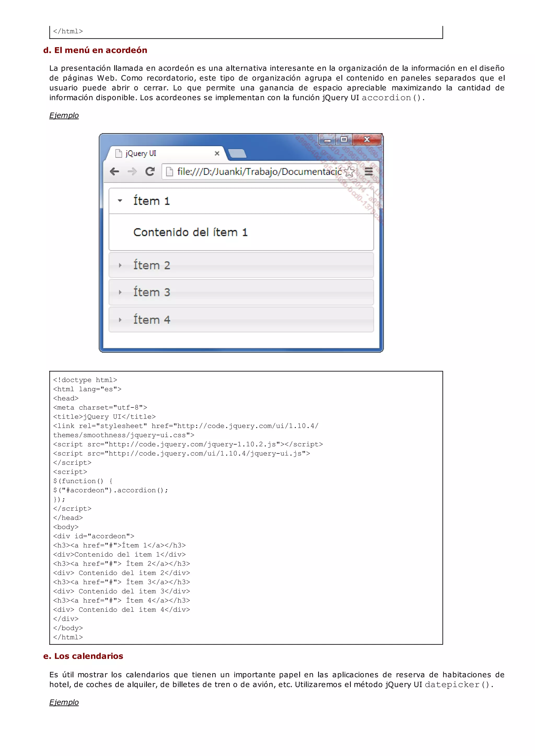
Task: Click the inline code 'accordion().' in the paragraph
Action: (x=393, y=98)
